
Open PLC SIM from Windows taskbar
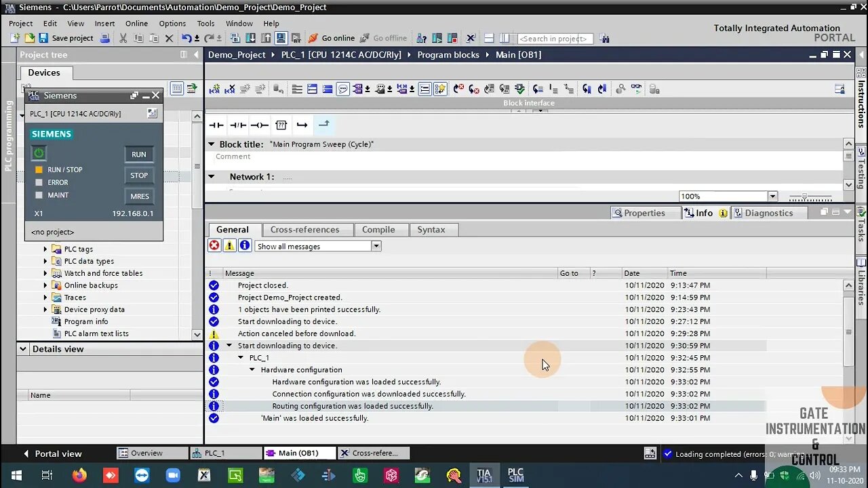pyautogui.click(x=515, y=475)
